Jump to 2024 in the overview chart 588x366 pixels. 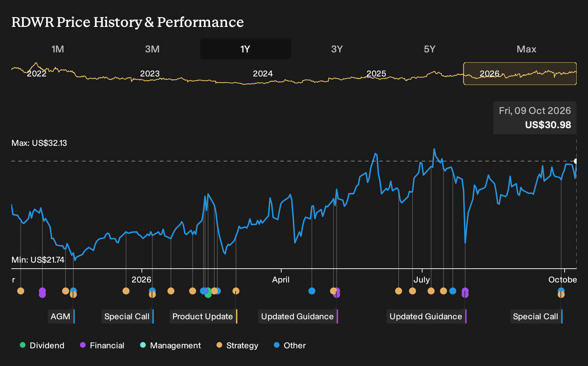pos(263,74)
